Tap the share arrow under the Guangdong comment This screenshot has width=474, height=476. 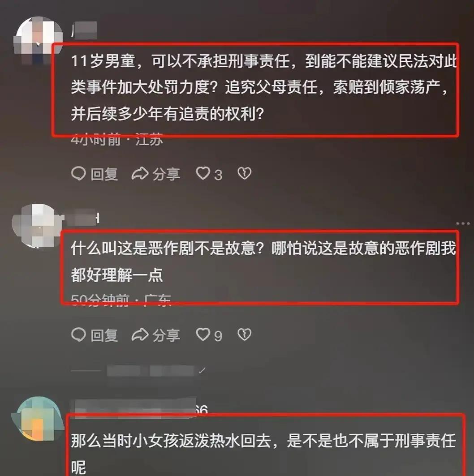tap(140, 334)
